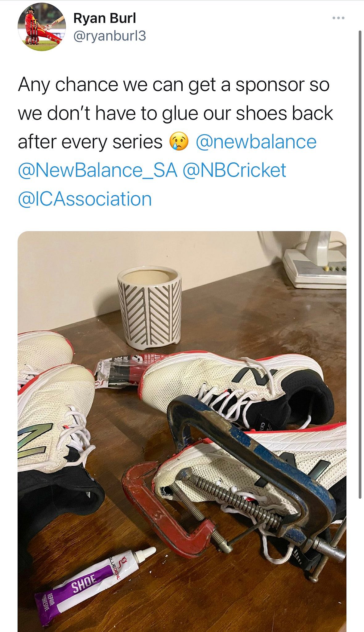Tap the Ryan Burl display name
The image size is (364, 632).
(105, 18)
